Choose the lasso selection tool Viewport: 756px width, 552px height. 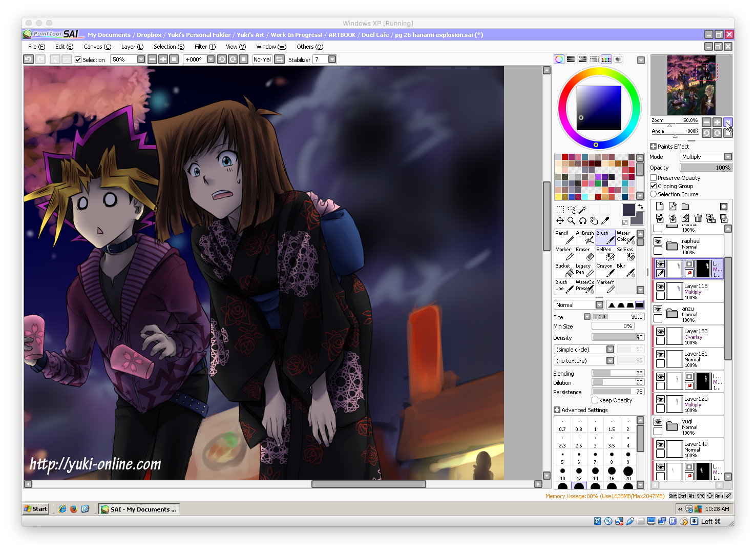tap(572, 209)
